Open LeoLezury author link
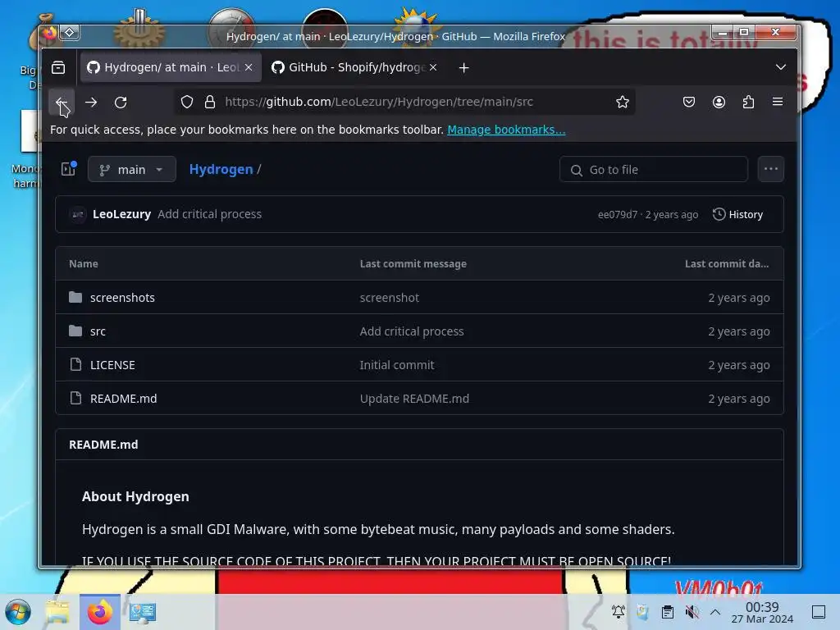 click(121, 214)
